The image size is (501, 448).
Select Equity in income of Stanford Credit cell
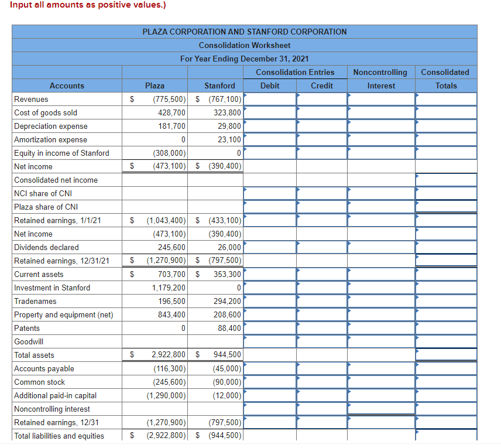point(322,153)
